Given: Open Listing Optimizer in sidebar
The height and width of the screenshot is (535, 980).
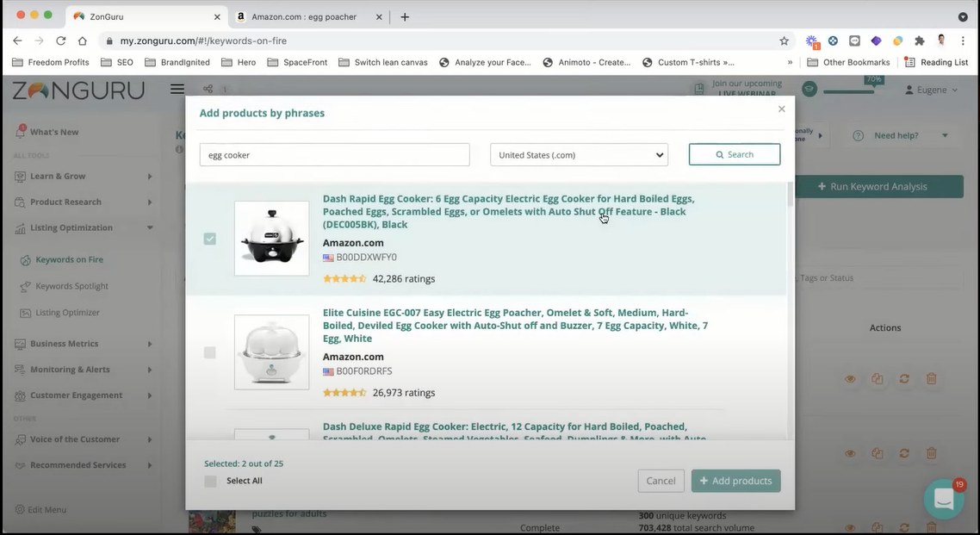Looking at the screenshot, I should pyautogui.click(x=67, y=313).
